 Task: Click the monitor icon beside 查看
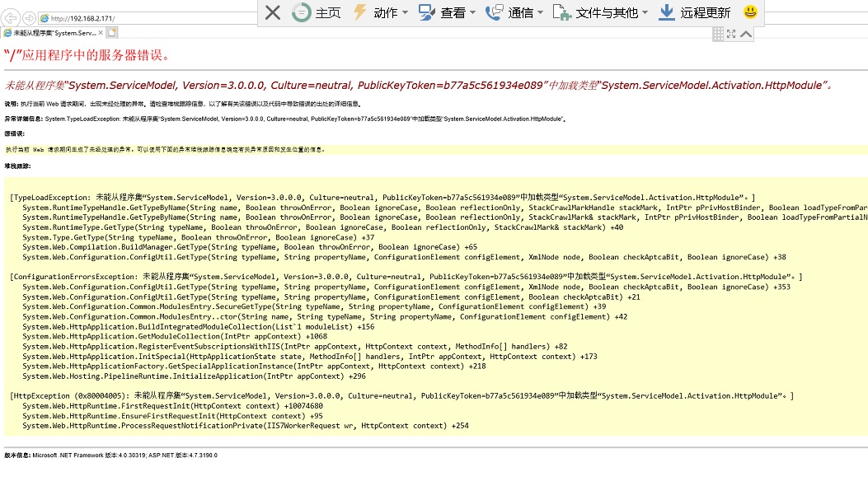[426, 12]
